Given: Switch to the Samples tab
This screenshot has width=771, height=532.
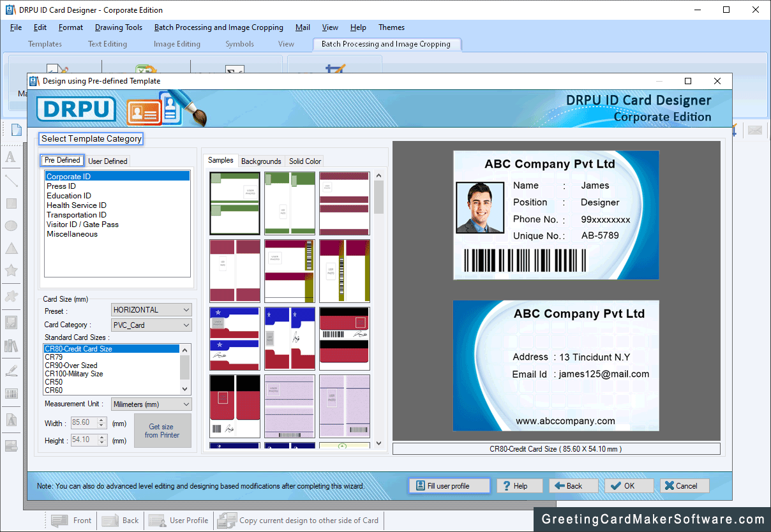Looking at the screenshot, I should 221,161.
